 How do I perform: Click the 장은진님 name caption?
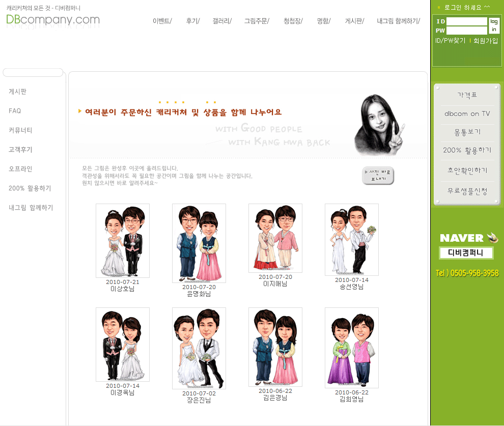199,401
